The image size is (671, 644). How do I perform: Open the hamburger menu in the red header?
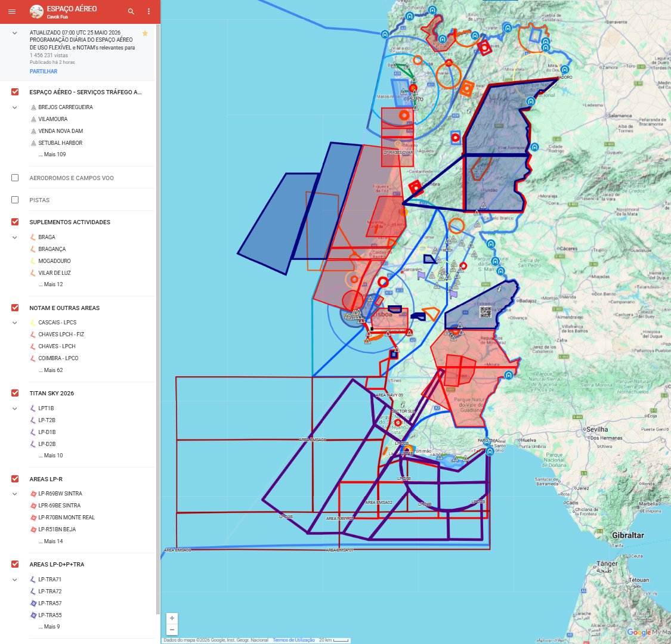[x=12, y=11]
